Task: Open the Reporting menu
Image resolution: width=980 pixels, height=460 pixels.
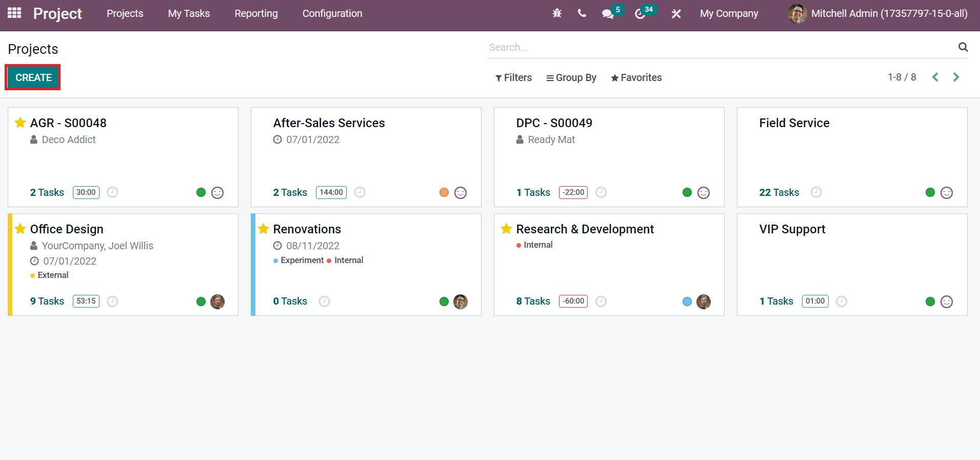Action: point(256,14)
